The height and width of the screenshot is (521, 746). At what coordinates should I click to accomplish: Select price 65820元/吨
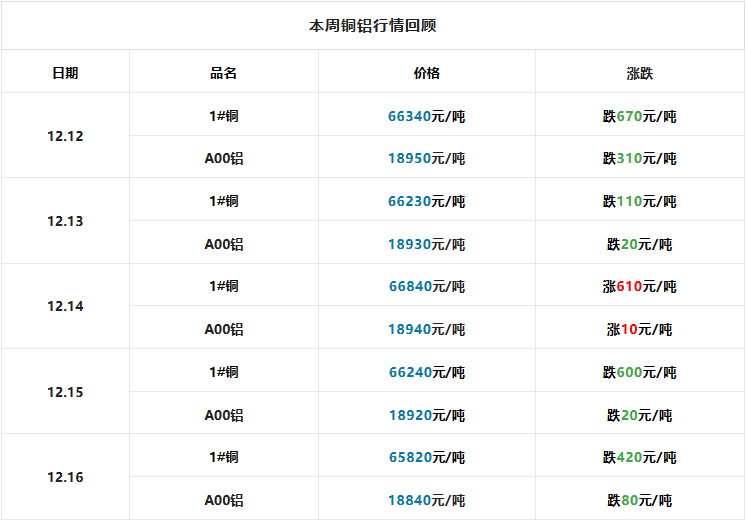427,457
